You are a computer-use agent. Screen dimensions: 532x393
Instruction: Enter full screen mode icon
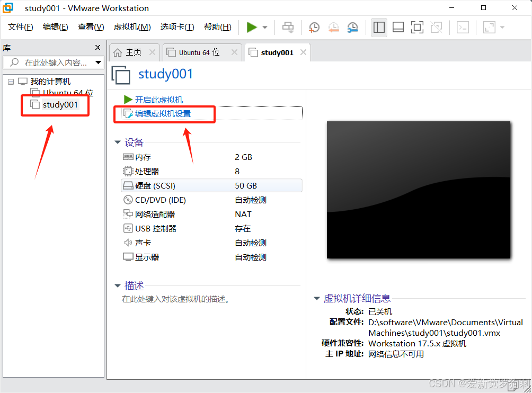coord(417,28)
